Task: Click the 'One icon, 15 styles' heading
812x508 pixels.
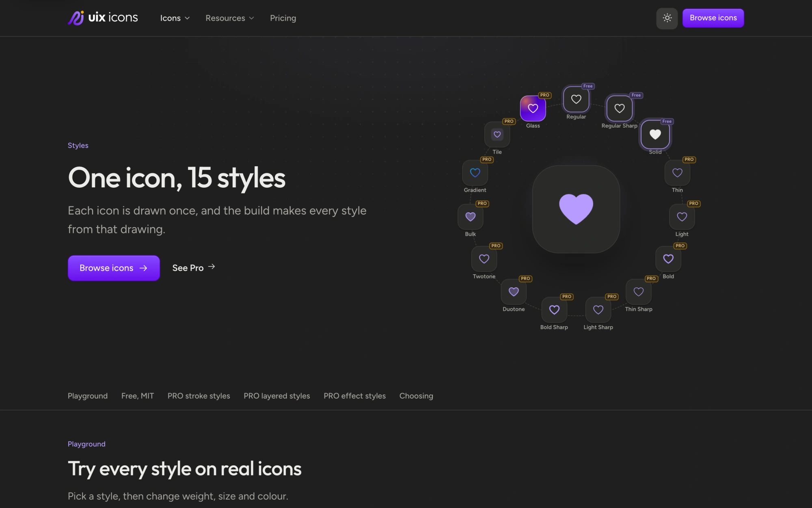Action: click(177, 178)
